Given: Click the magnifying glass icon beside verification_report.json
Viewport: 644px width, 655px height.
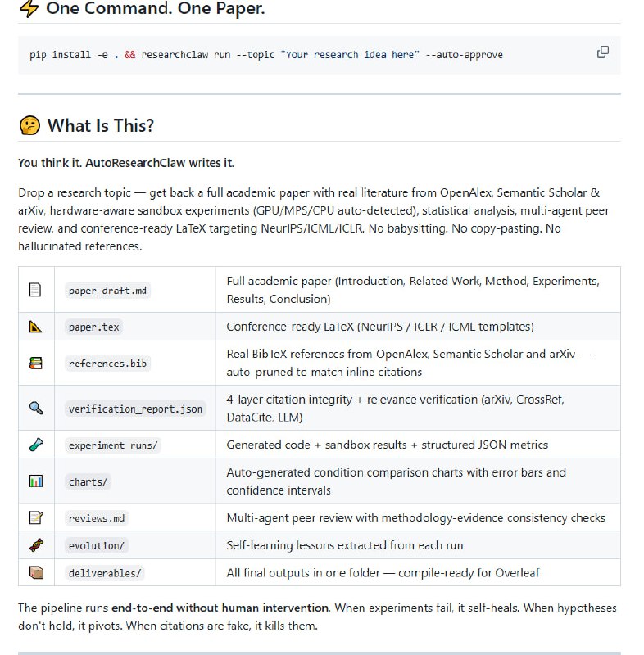Looking at the screenshot, I should (x=35, y=408).
